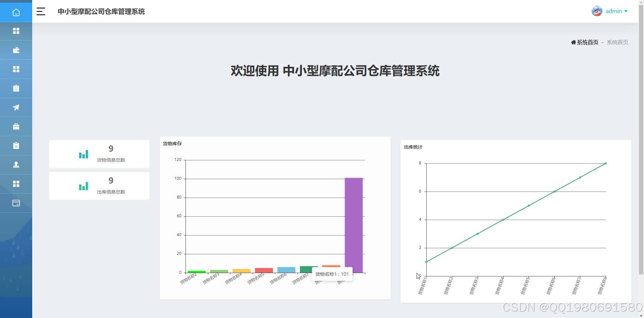Select the tall purple bar in 货物库存 chart
The width and height of the screenshot is (644, 318).
tap(353, 225)
